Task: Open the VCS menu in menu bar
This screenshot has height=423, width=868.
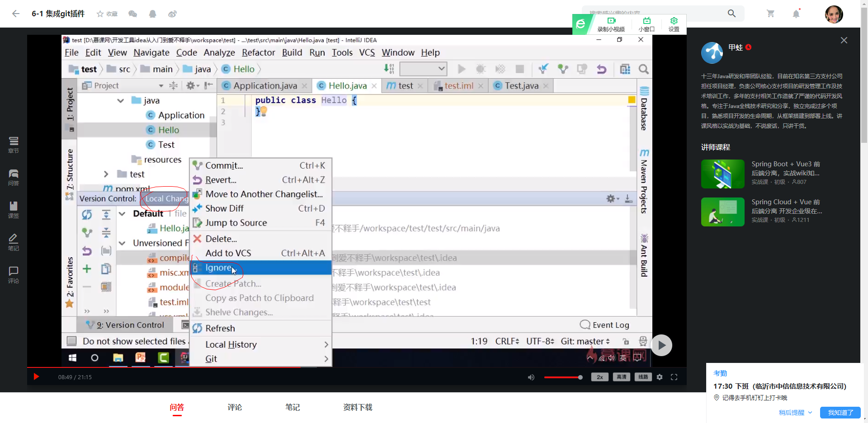Action: point(367,52)
